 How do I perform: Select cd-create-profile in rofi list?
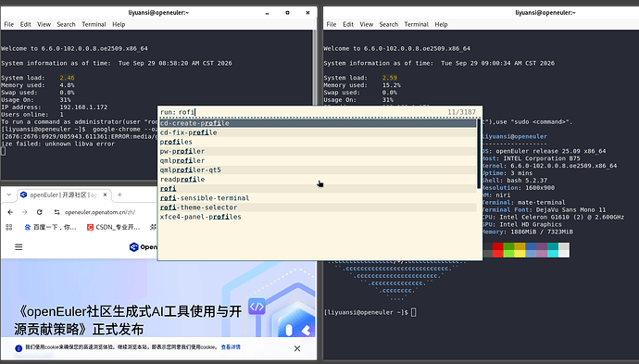318,123
